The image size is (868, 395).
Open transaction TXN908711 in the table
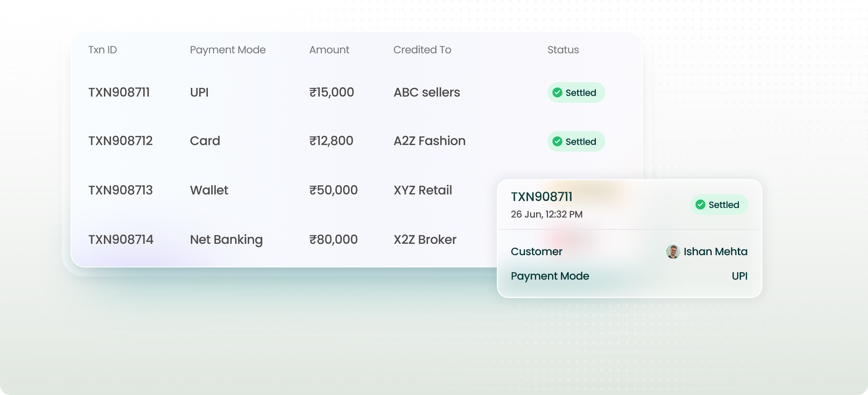pos(119,93)
